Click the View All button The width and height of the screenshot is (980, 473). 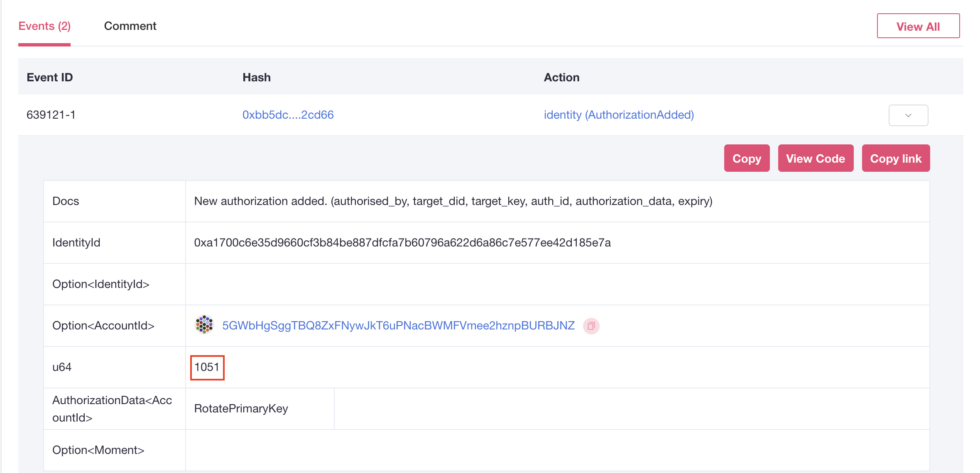point(918,26)
